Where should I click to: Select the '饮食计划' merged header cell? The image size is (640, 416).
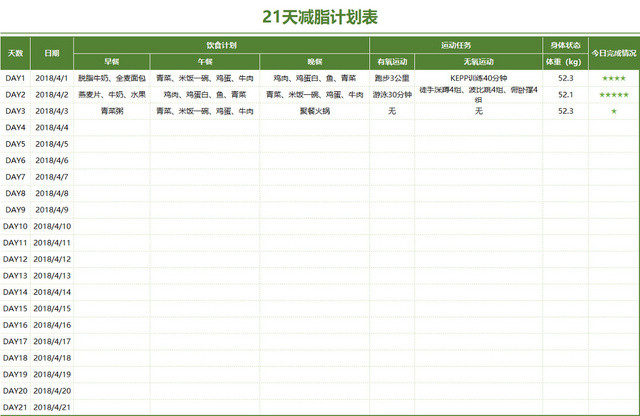[221, 45]
